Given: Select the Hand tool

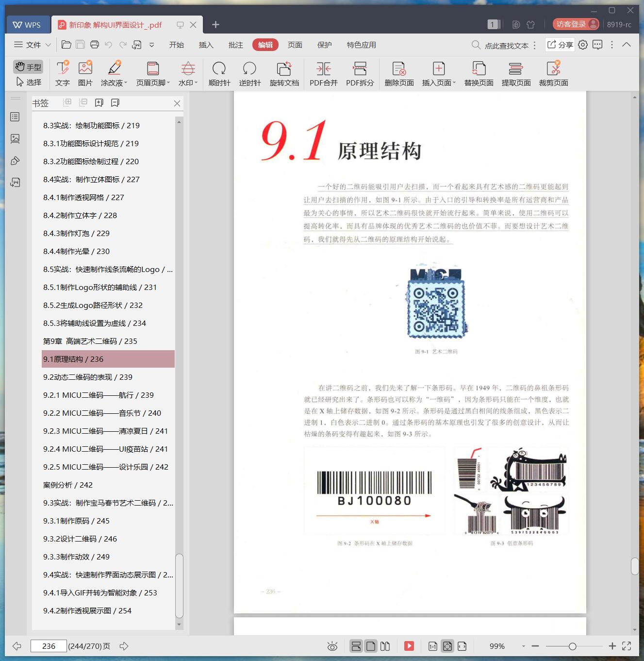Looking at the screenshot, I should point(28,67).
